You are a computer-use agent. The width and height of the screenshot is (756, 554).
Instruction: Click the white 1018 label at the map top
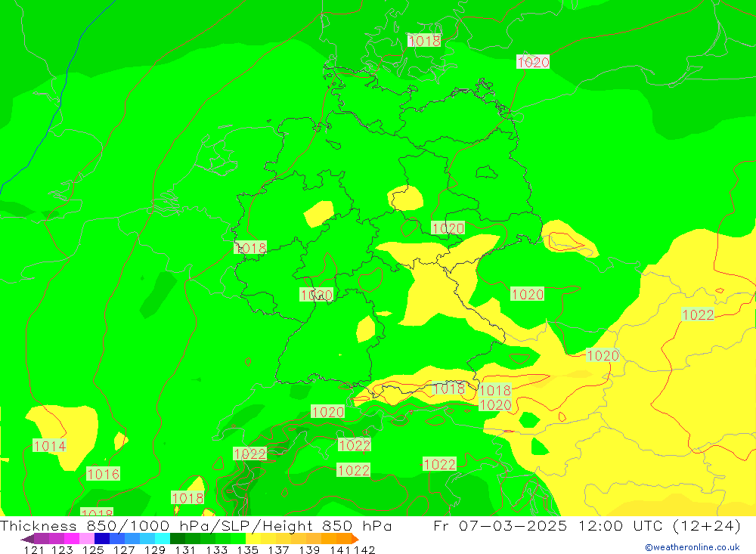(x=424, y=41)
